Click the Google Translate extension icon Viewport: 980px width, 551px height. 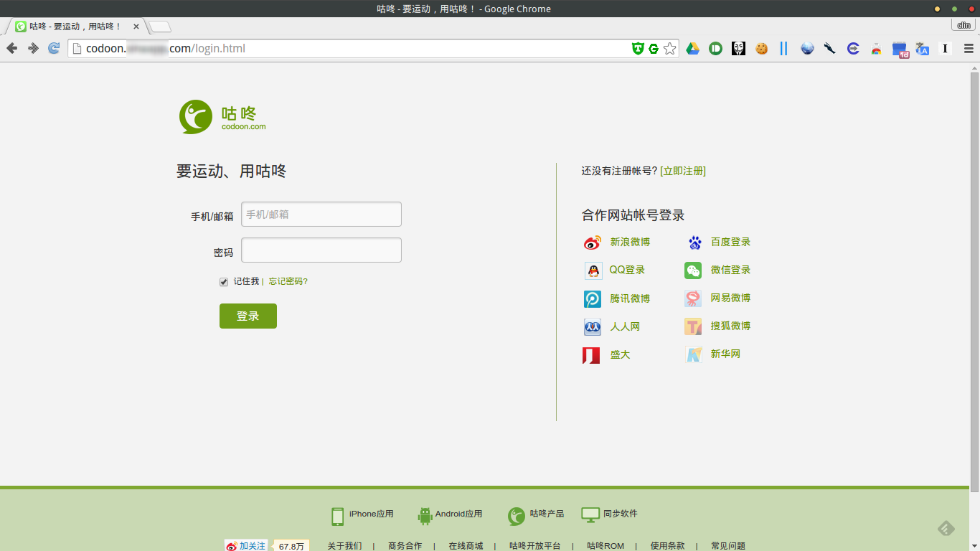(x=923, y=49)
